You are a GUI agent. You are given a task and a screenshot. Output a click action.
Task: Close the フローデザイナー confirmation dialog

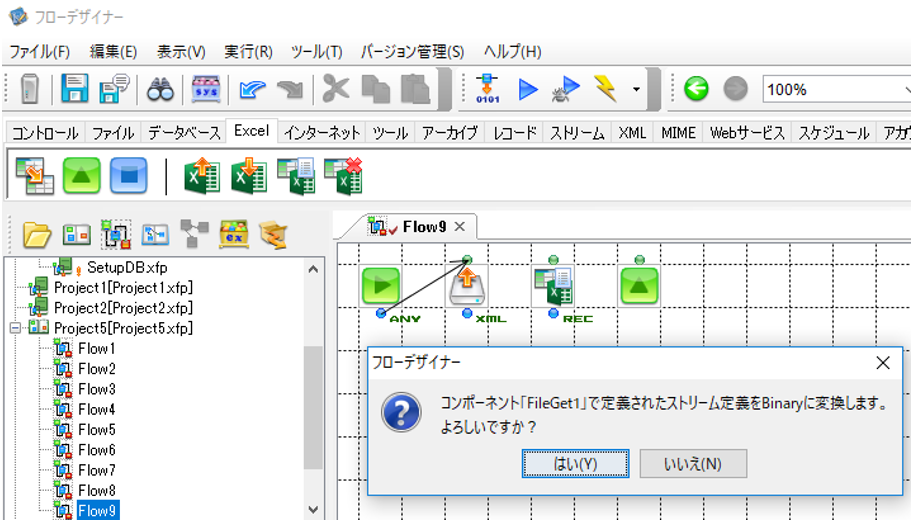pyautogui.click(x=883, y=362)
